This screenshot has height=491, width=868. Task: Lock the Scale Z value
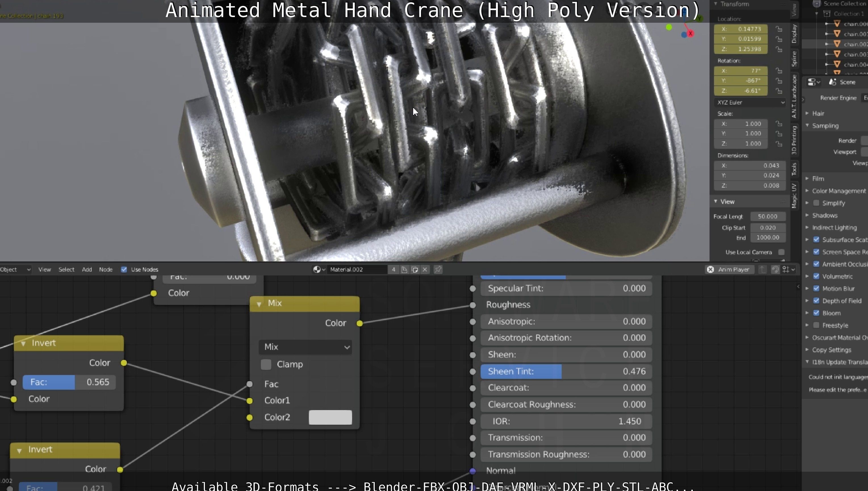tap(779, 144)
